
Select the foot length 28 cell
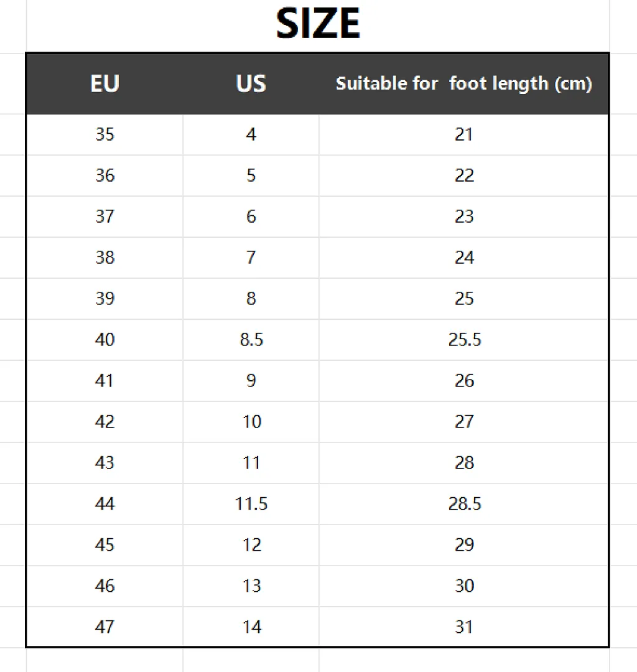464,463
